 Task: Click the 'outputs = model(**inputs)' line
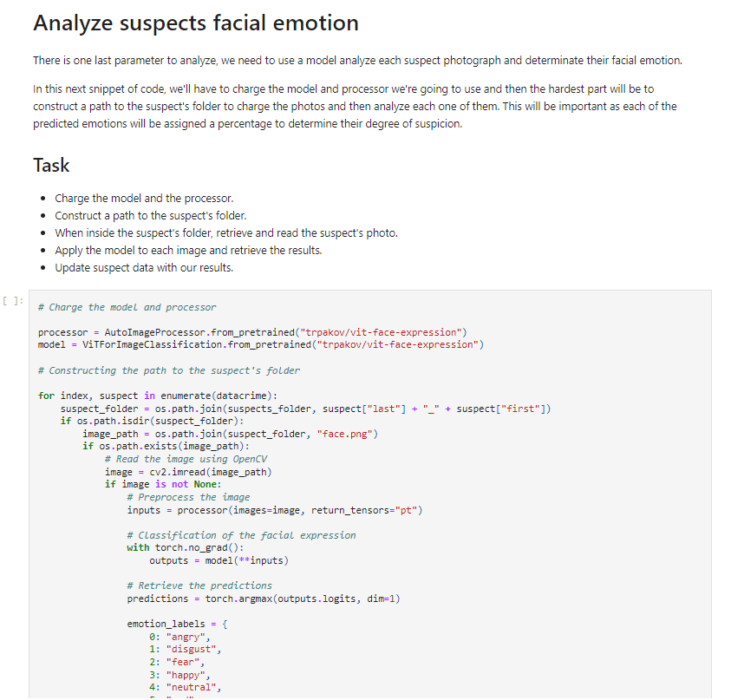pos(219,560)
